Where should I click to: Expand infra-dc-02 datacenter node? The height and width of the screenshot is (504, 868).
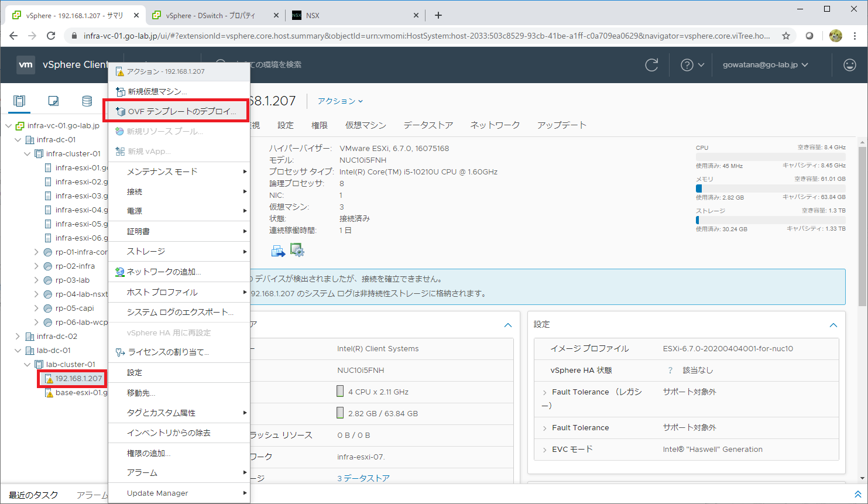click(x=18, y=337)
